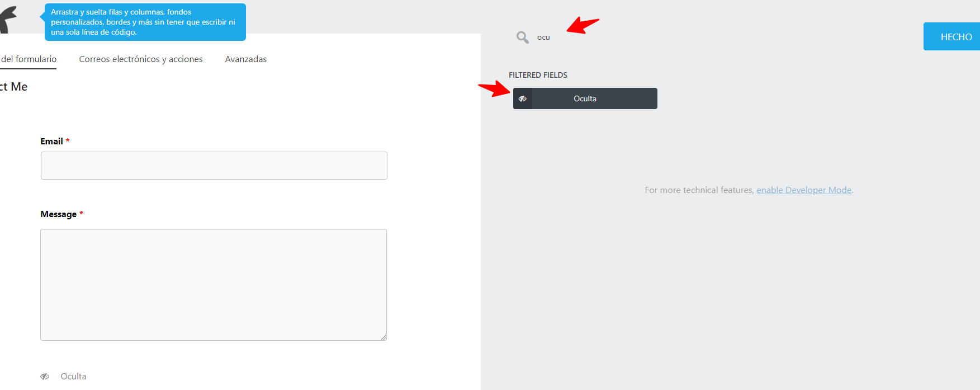The height and width of the screenshot is (390, 980).
Task: Click the hidden-eye icon on the dark Oculta button
Action: point(523,98)
